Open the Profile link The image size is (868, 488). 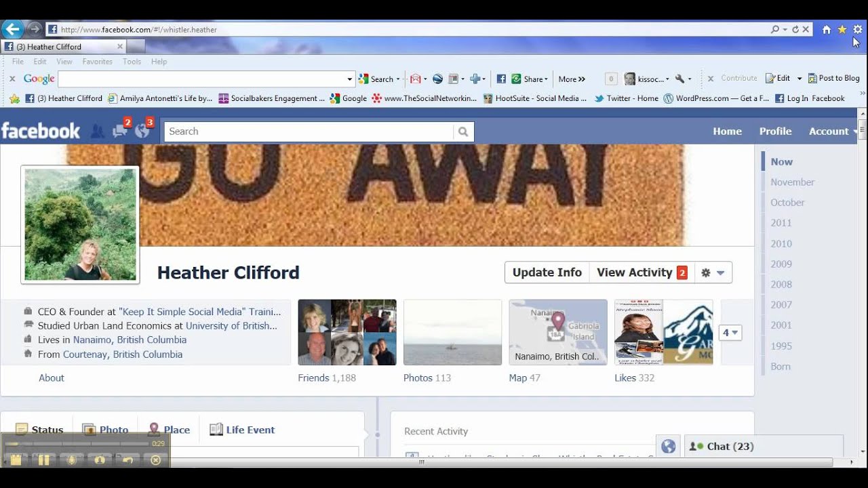pos(775,131)
